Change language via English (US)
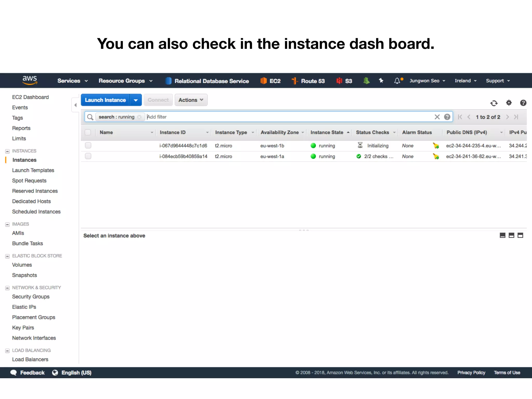Screen dimensions: 532x399 tap(72, 373)
